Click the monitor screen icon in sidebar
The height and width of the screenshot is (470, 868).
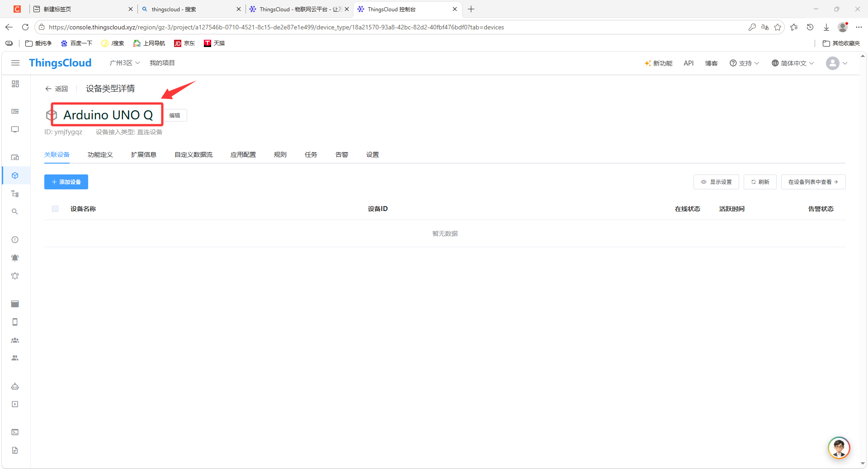coord(15,130)
